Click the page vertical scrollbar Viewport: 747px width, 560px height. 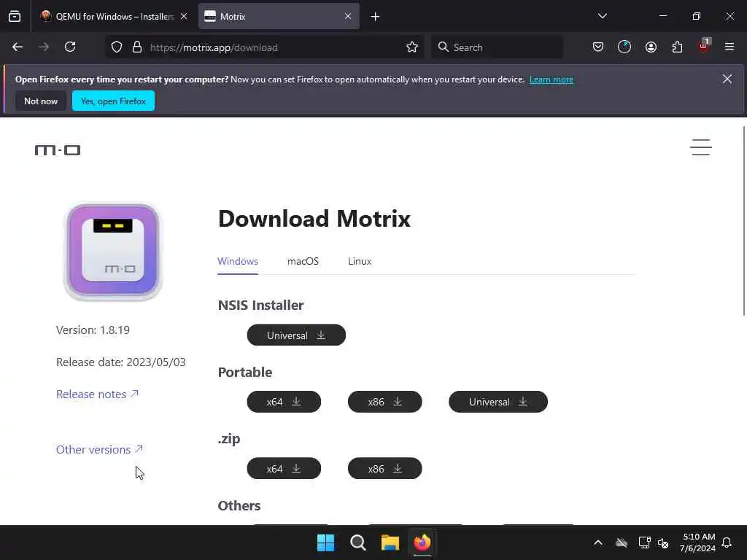(744, 220)
